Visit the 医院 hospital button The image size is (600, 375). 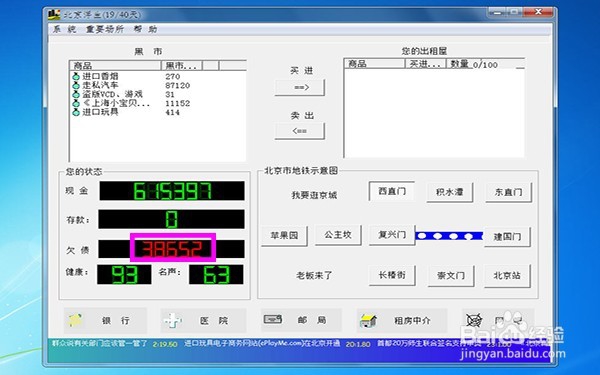coord(203,320)
